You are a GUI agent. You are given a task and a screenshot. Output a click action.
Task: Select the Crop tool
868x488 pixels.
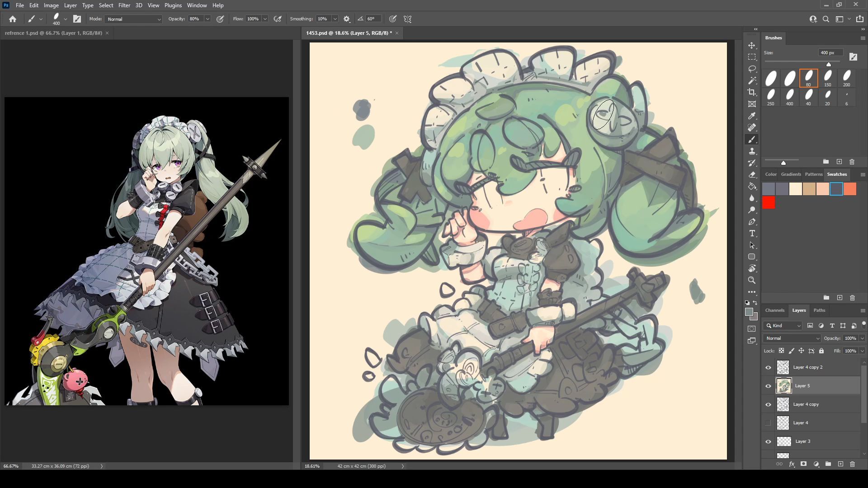pos(752,92)
